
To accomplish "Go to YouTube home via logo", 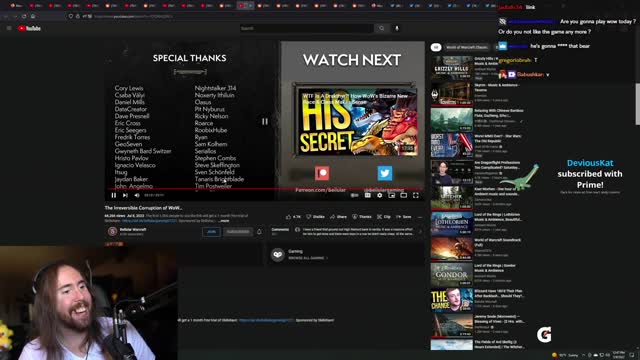I will [29, 28].
